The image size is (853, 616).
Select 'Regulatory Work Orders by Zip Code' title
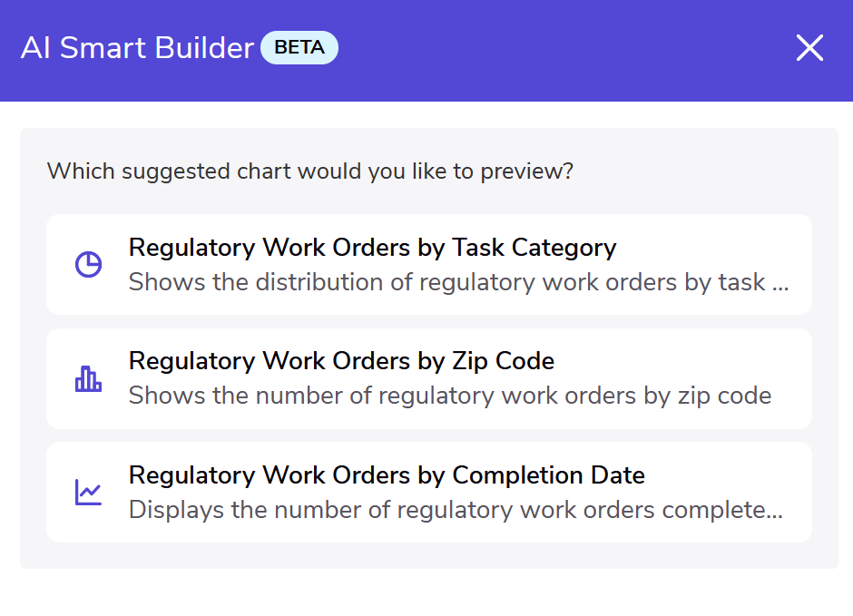(341, 361)
